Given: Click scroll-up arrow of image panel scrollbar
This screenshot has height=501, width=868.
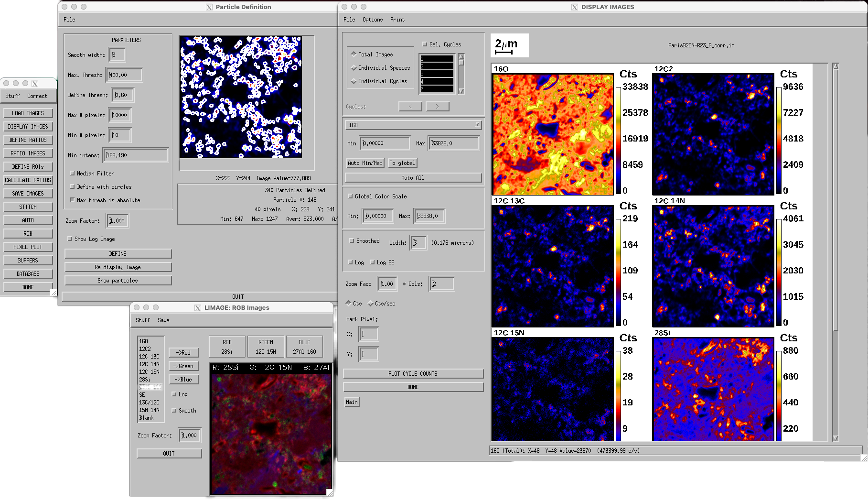Looking at the screenshot, I should click(x=836, y=66).
